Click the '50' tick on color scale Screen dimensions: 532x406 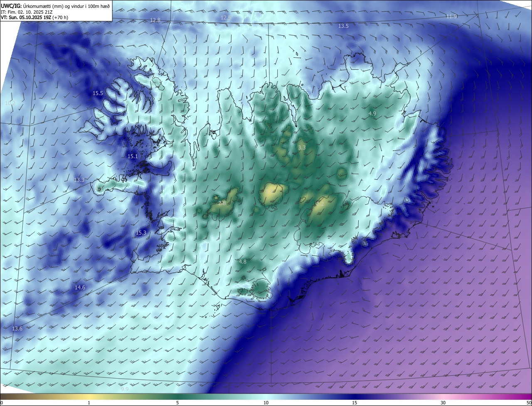[529, 403]
